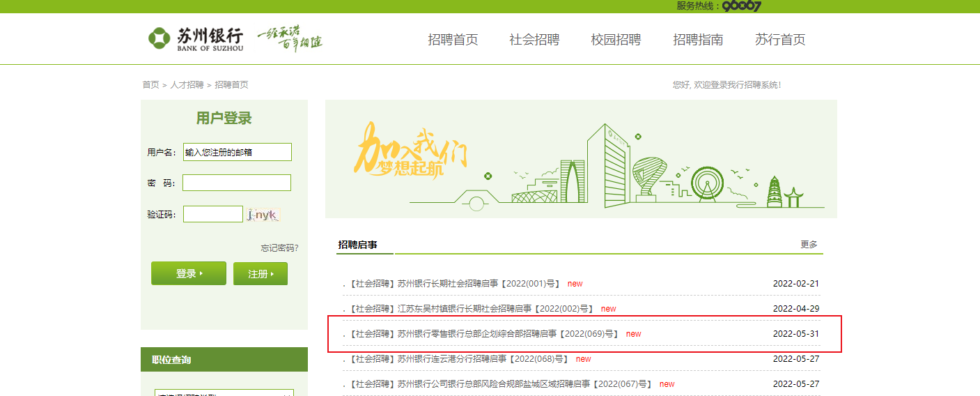Click the green 注册 button
The image size is (980, 396).
(260, 274)
